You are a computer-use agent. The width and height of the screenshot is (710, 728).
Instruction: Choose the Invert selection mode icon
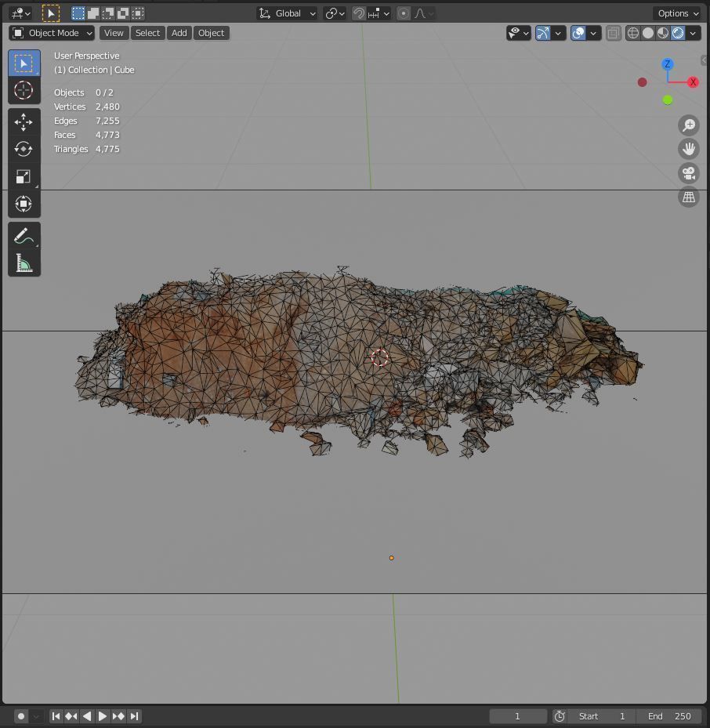point(122,13)
